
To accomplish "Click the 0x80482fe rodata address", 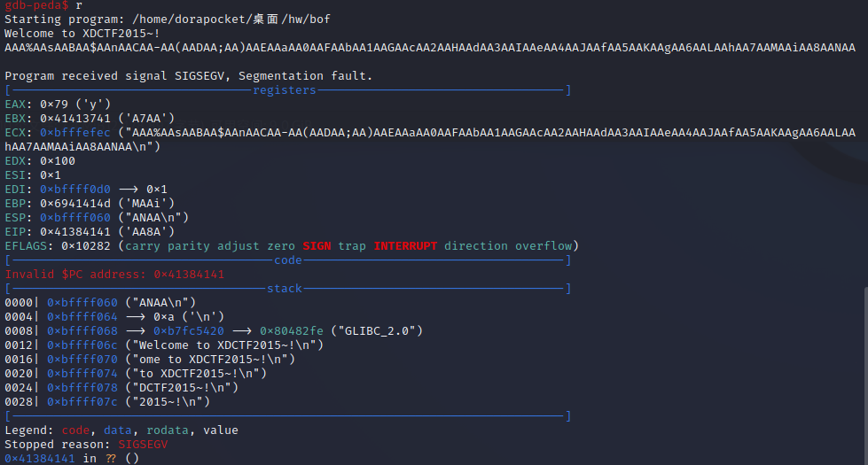I will tap(292, 331).
